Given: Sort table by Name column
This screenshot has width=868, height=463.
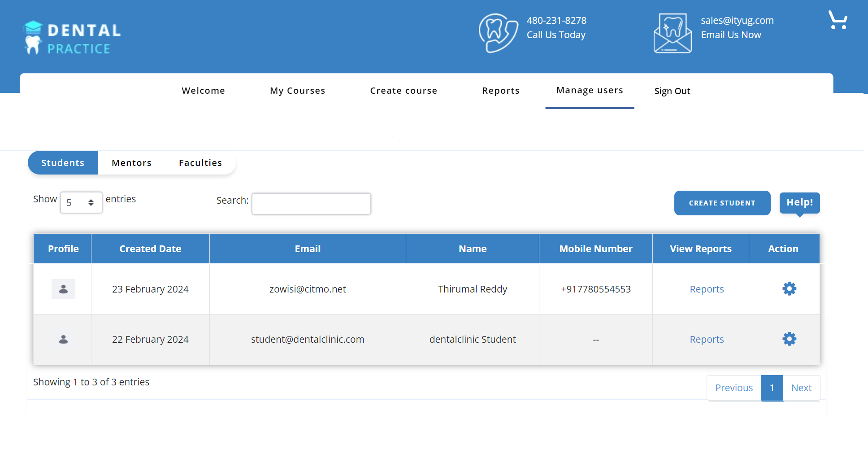Looking at the screenshot, I should [x=472, y=249].
